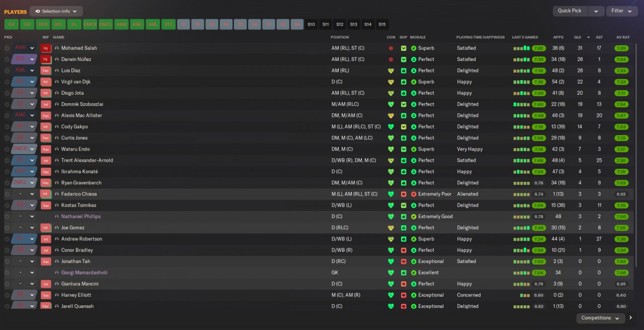Open the Selection Info dropdown
Image resolution: width=644 pixels, height=330 pixels.
point(56,11)
